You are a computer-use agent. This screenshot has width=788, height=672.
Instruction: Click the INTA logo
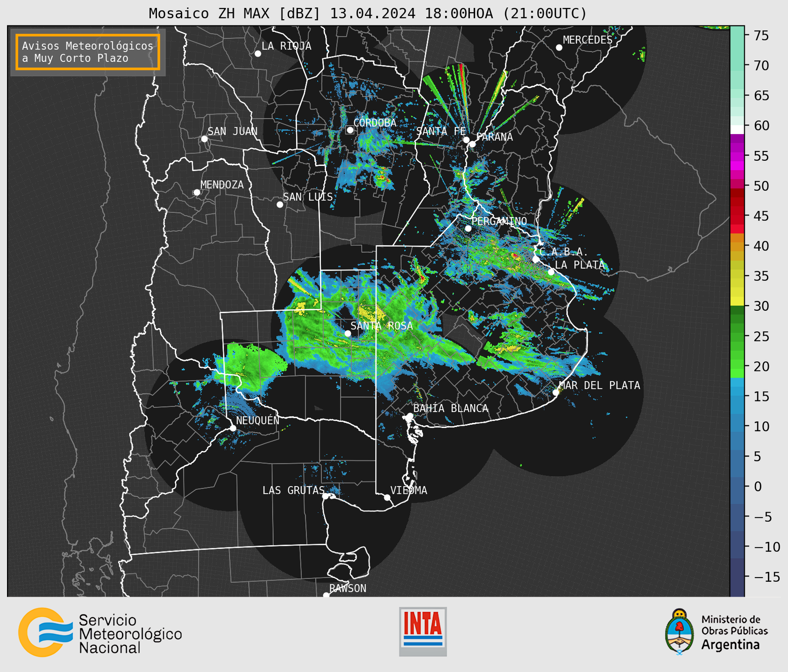423,631
